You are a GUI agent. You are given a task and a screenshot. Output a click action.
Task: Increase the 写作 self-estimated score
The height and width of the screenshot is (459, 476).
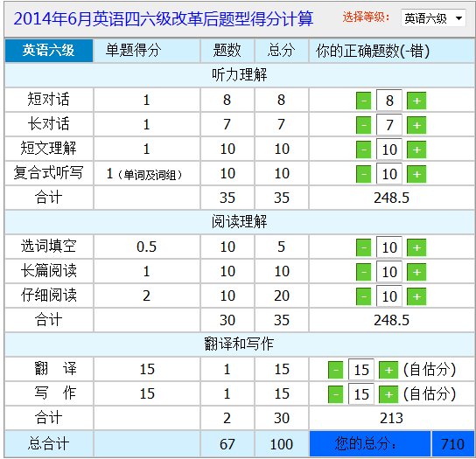(388, 394)
